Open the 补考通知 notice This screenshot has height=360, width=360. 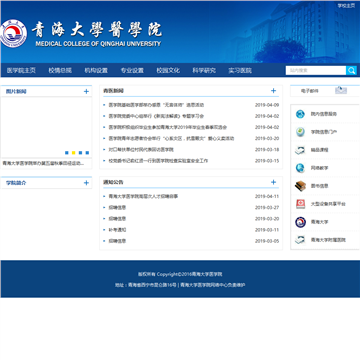[117, 230]
